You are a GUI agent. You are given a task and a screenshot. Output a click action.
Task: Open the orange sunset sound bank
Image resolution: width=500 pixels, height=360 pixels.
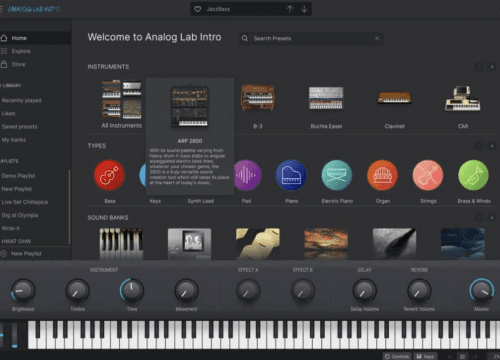pos(326,244)
